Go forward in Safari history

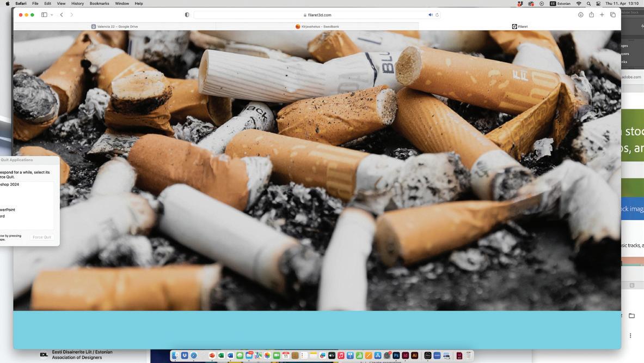(x=71, y=15)
